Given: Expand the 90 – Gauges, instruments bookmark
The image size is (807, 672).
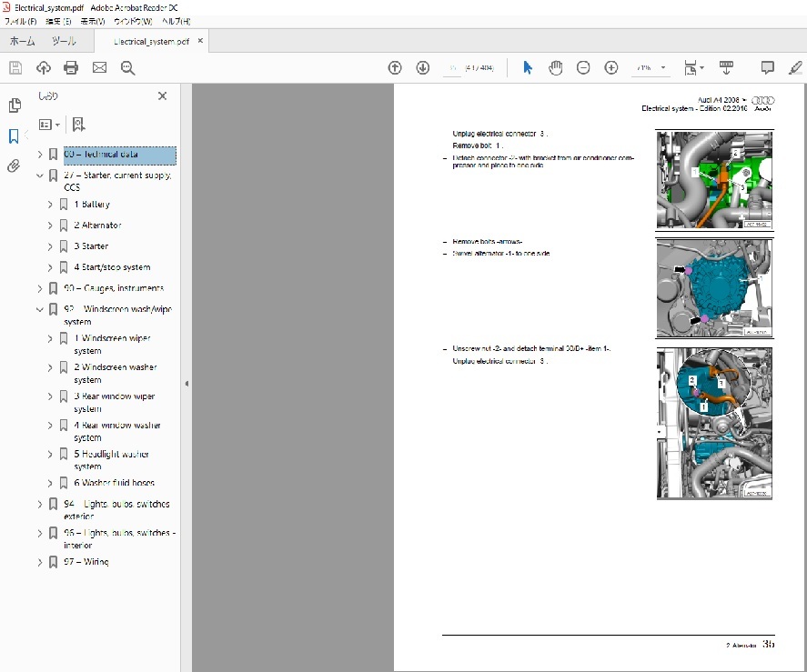Looking at the screenshot, I should [40, 288].
